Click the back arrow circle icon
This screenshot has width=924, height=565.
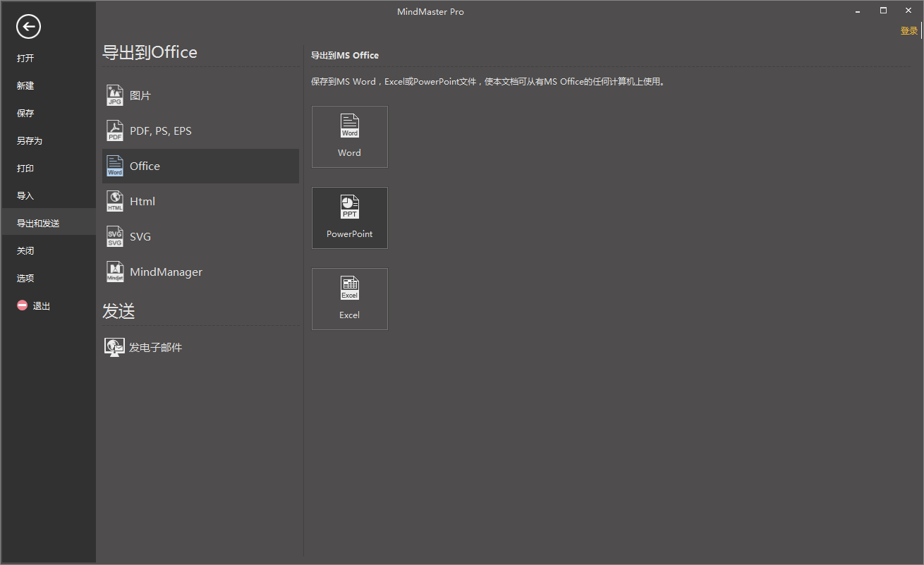pyautogui.click(x=28, y=27)
